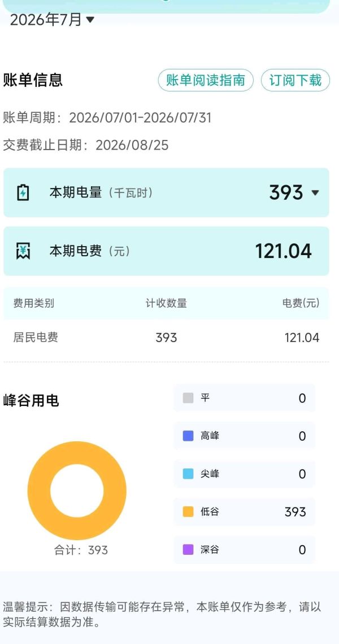
Task: Click the 低谷 393 legend row
Action: [245, 512]
